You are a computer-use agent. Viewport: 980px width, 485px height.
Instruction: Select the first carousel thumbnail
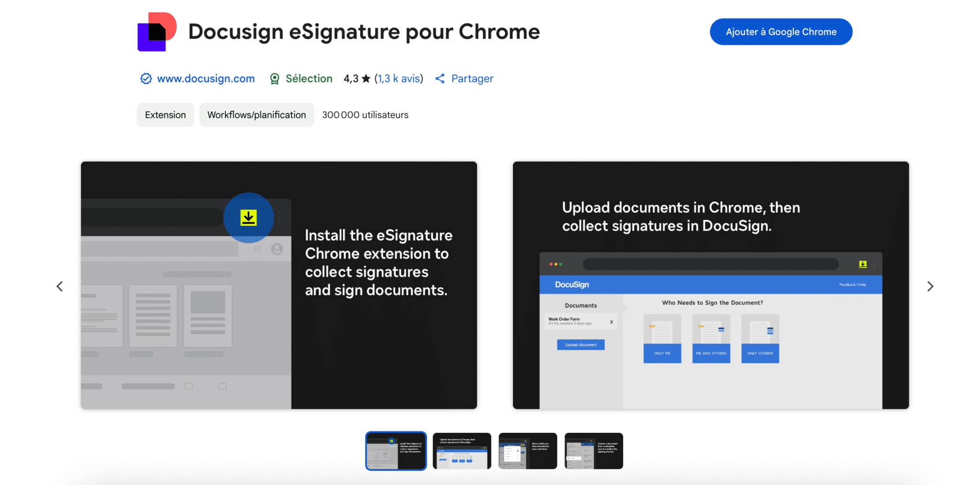[x=396, y=451]
